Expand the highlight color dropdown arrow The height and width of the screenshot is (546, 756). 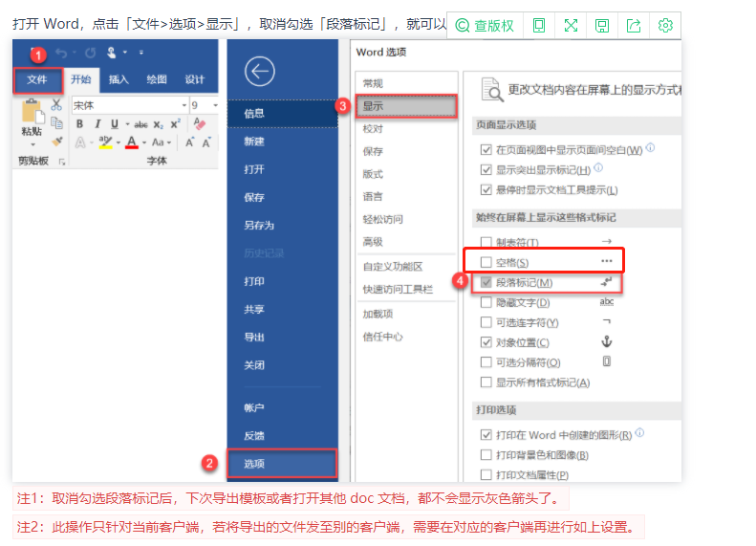[x=119, y=142]
